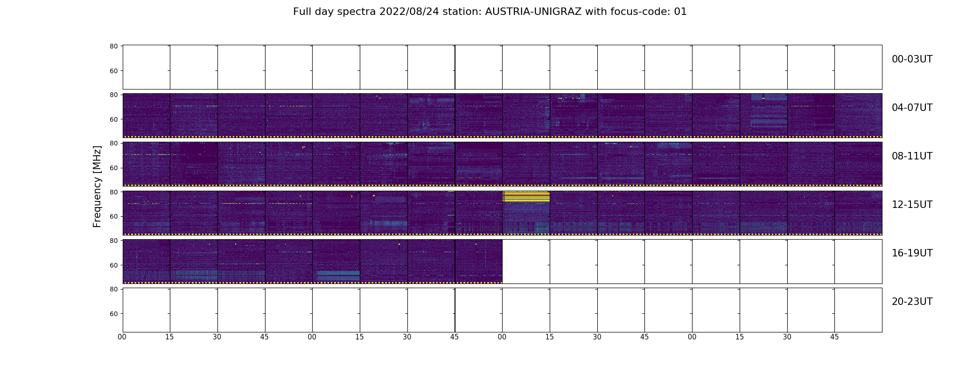Click the Frequency [MHz] axis label
980x373 pixels.
[97, 186]
